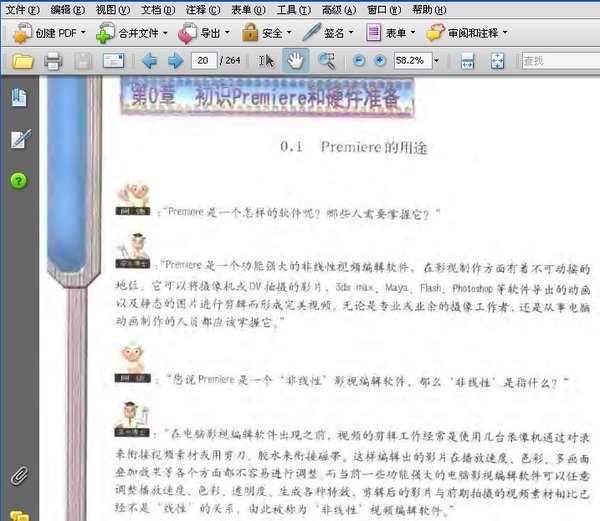Expand the 表单 toolbar dropdown arrow
The image size is (600, 521).
coord(413,33)
